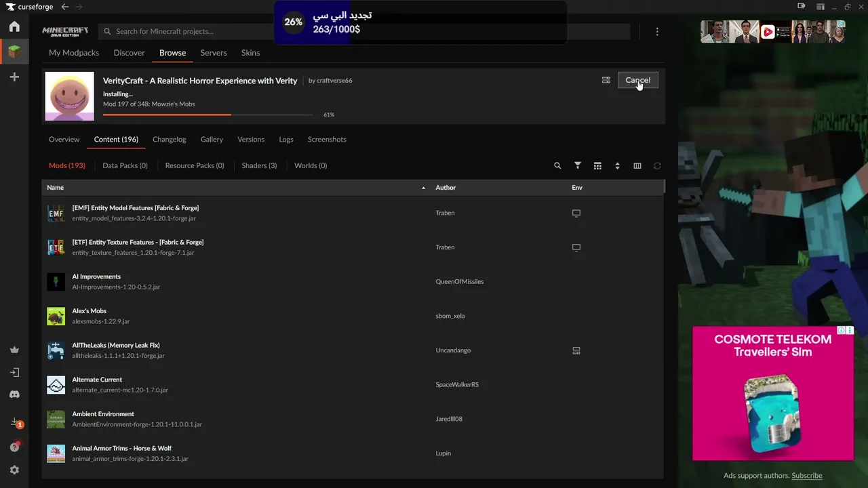Image resolution: width=868 pixels, height=488 pixels.
Task: Click the client env icon in EMF row
Action: point(576,213)
